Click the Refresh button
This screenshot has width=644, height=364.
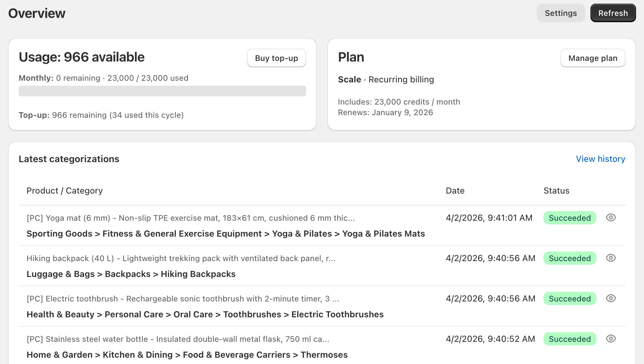(x=613, y=13)
